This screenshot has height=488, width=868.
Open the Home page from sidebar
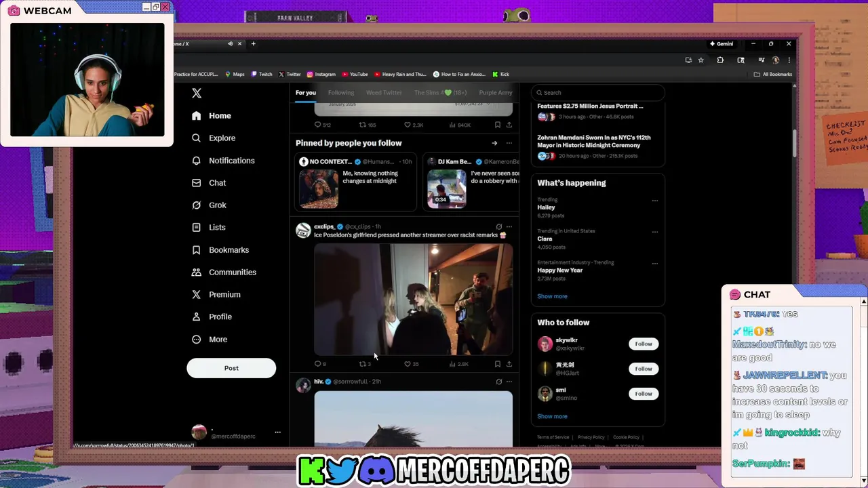(x=212, y=116)
